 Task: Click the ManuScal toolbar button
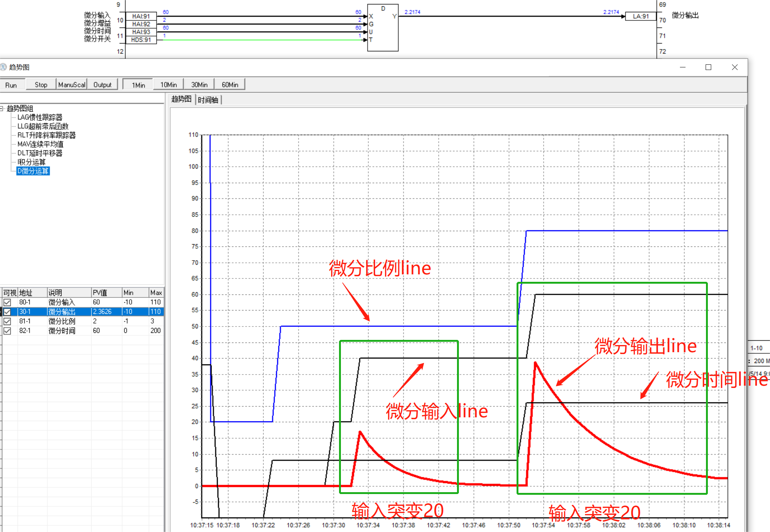pos(71,85)
